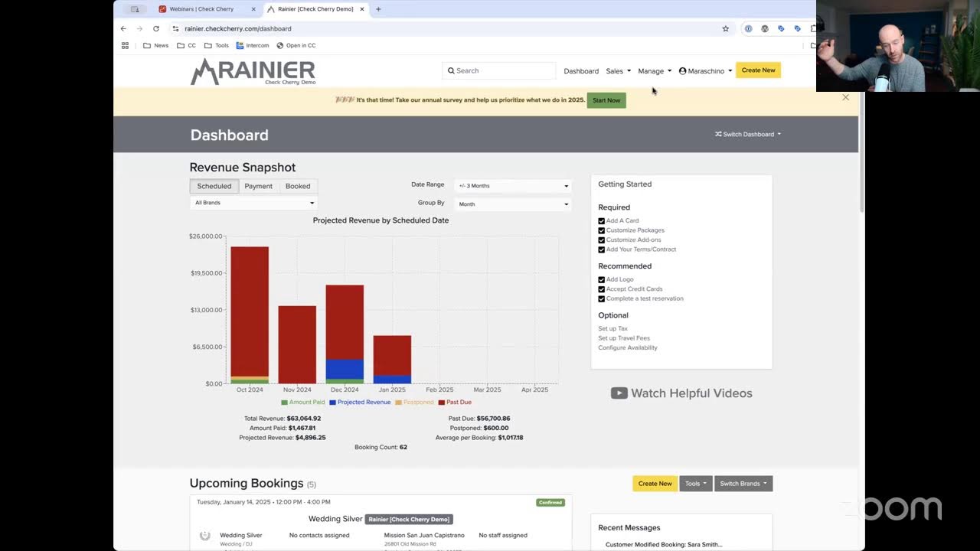Click the browser back arrow
Image resolution: width=980 pixels, height=551 pixels.
click(123, 28)
